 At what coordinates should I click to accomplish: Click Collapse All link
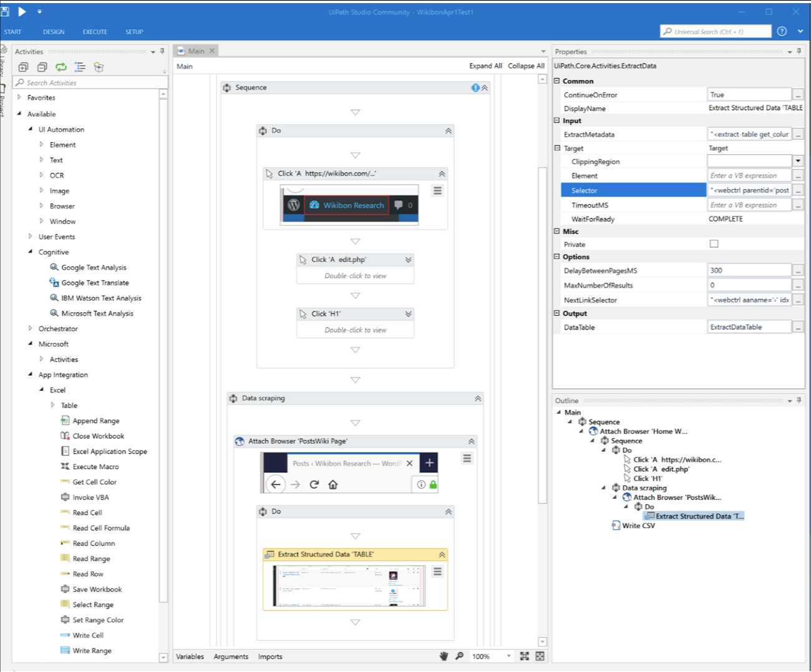(526, 66)
